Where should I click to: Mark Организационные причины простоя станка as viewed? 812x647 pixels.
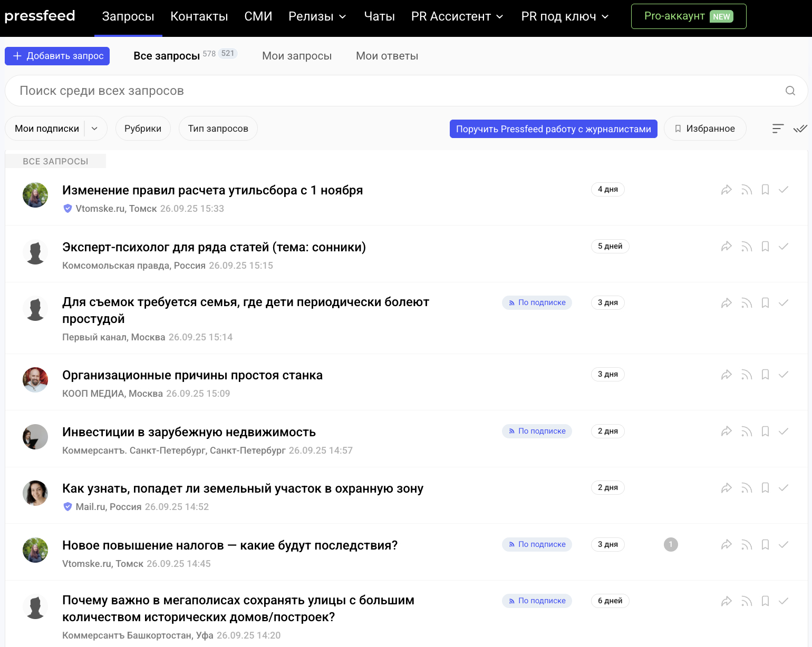click(784, 375)
